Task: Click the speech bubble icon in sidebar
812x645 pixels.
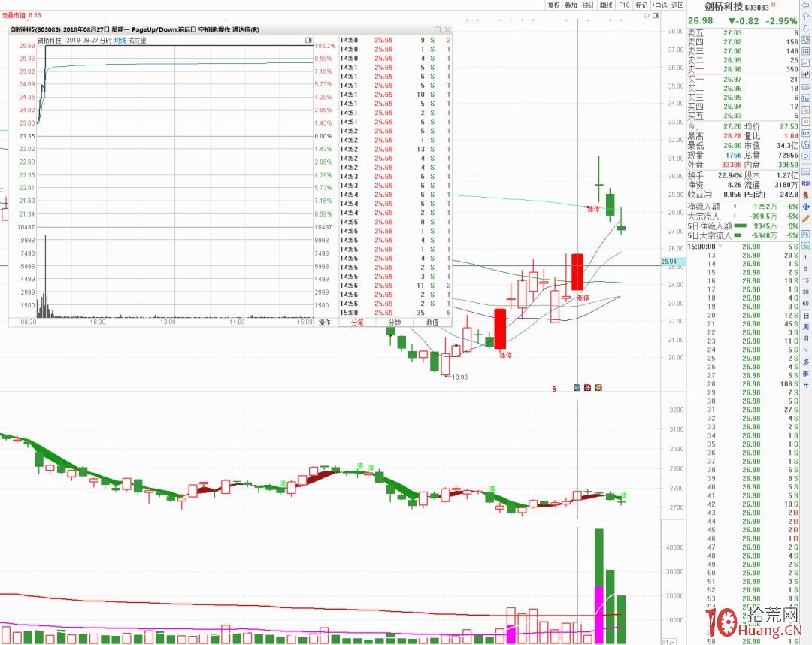Action: [806, 156]
